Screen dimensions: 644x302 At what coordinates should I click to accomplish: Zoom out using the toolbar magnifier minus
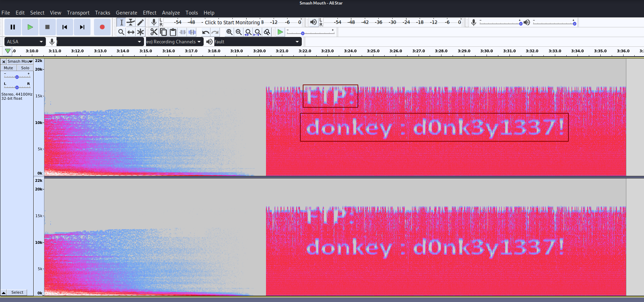pyautogui.click(x=239, y=32)
